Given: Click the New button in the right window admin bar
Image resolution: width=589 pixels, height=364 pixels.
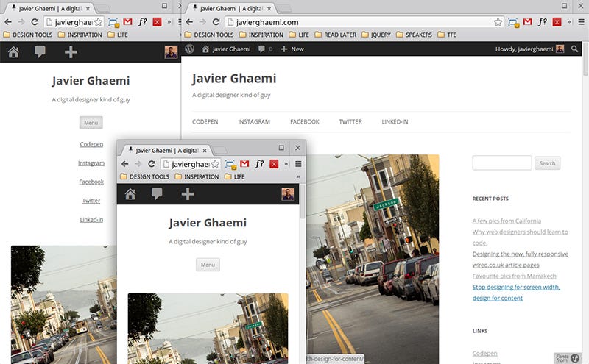Looking at the screenshot, I should pos(292,49).
